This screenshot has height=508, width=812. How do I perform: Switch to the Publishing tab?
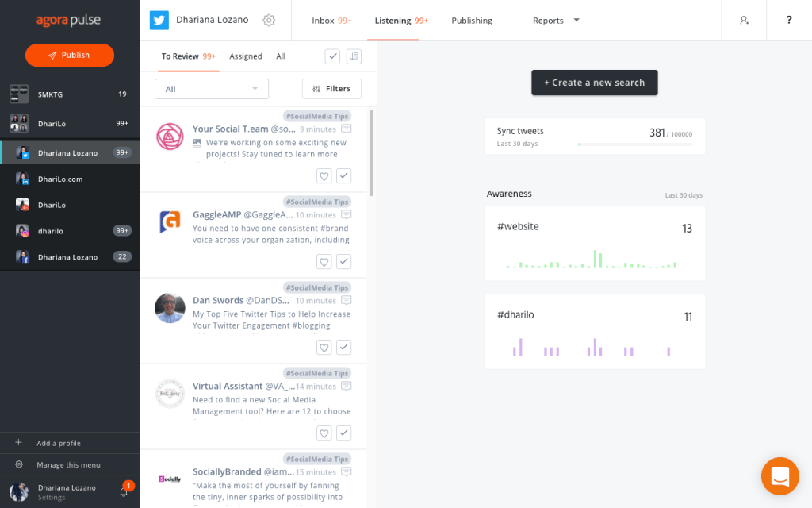pyautogui.click(x=472, y=20)
